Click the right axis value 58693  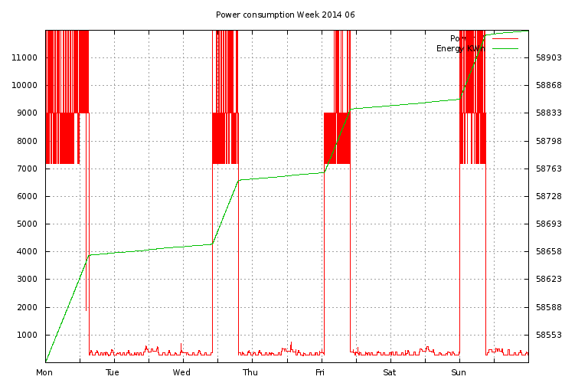[x=549, y=224]
